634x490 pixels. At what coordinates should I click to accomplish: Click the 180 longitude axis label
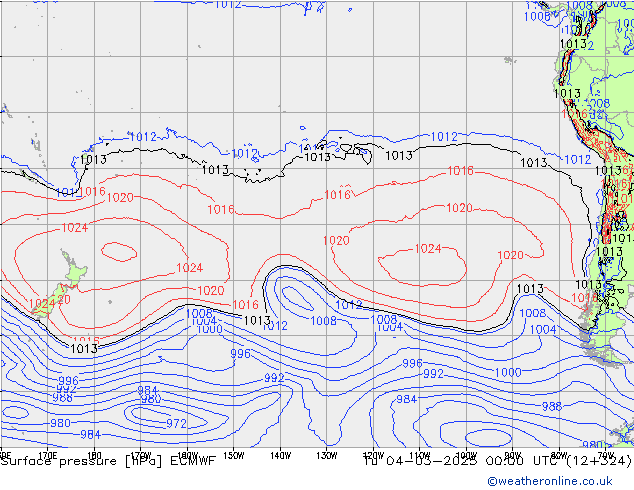pyautogui.click(x=94, y=456)
